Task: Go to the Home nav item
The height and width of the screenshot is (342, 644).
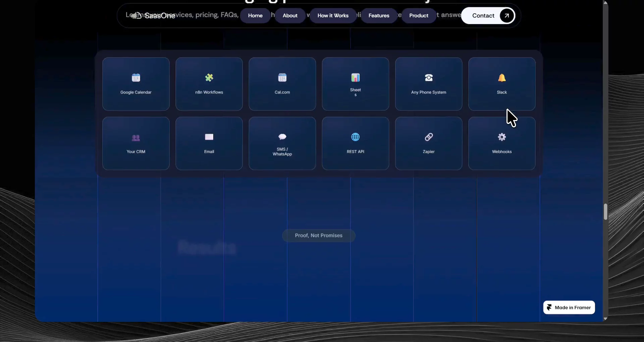Action: tap(255, 15)
